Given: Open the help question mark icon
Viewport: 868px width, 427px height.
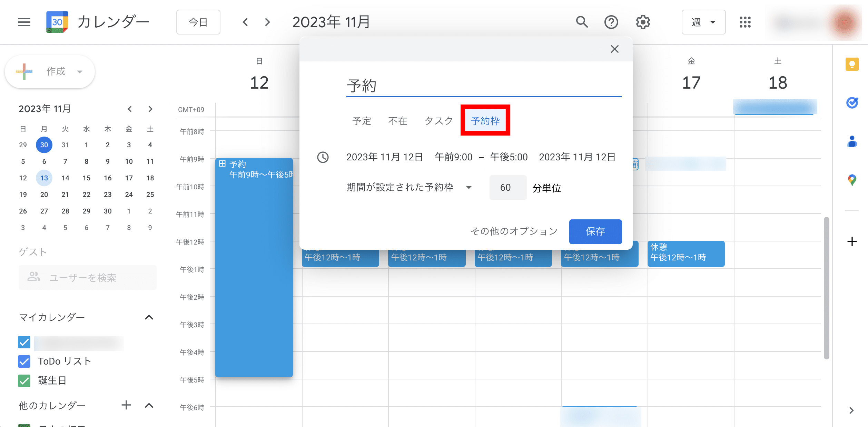Looking at the screenshot, I should coord(611,22).
